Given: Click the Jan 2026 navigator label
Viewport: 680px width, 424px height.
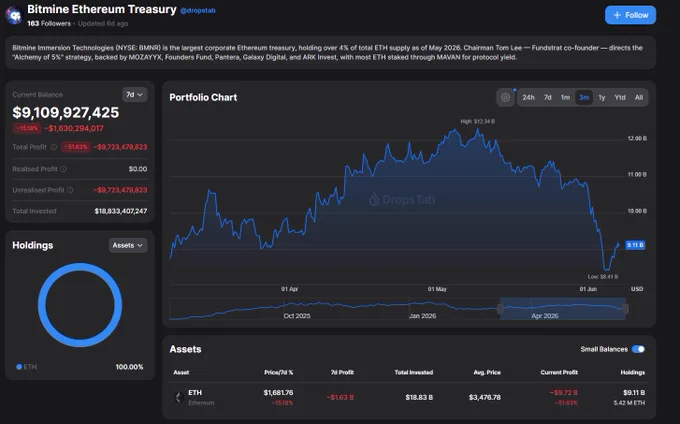Looking at the screenshot, I should 422,316.
